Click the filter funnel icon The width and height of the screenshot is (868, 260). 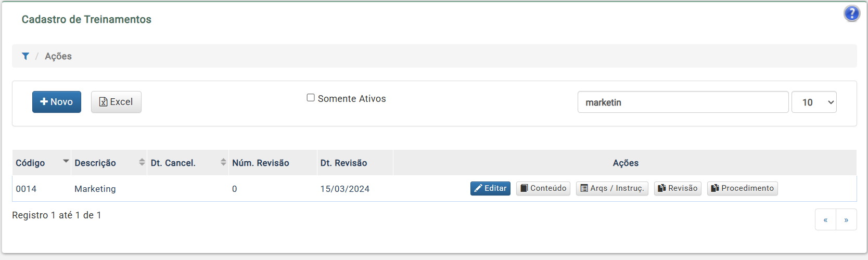25,56
